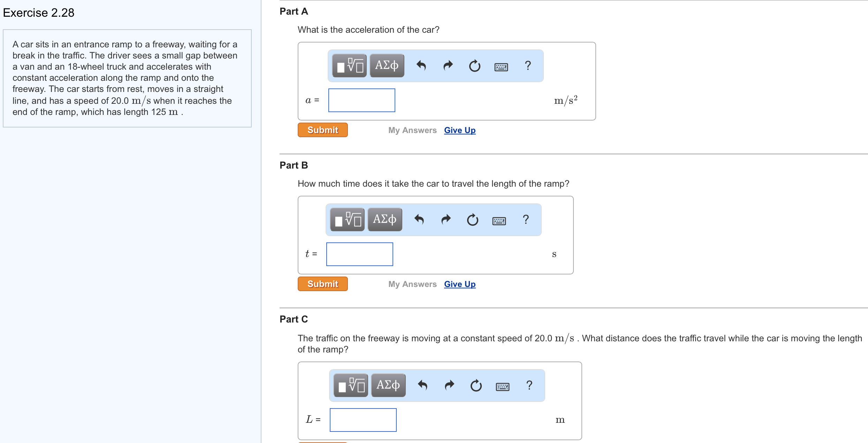
Task: Click Give Up link for Part A
Action: [x=459, y=130]
